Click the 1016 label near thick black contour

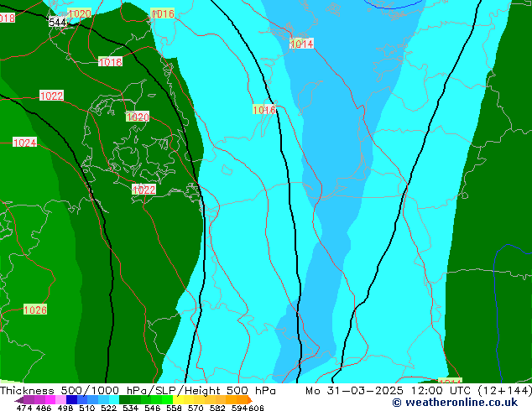pos(264,110)
